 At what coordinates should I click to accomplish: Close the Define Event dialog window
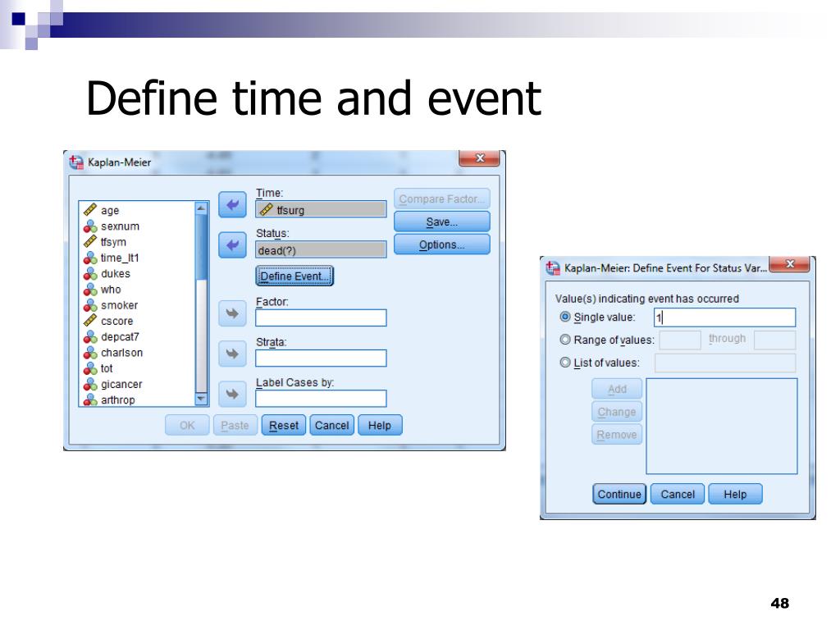point(789,264)
